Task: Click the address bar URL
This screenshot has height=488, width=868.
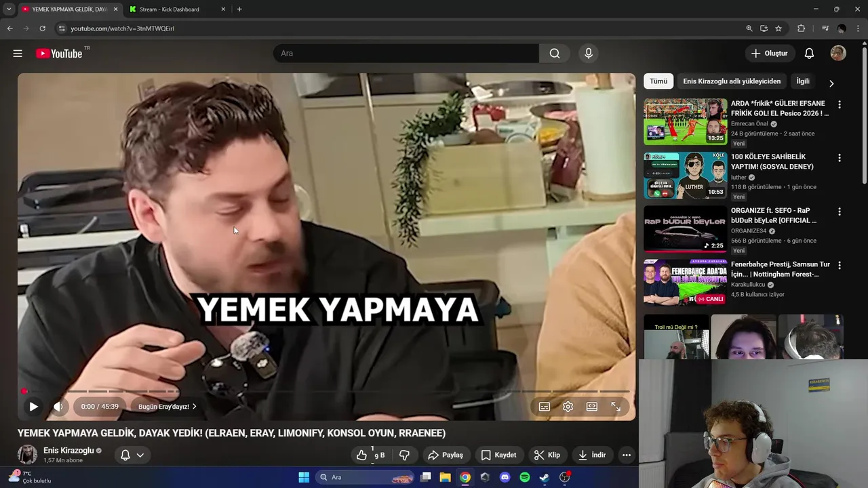Action: [123, 28]
